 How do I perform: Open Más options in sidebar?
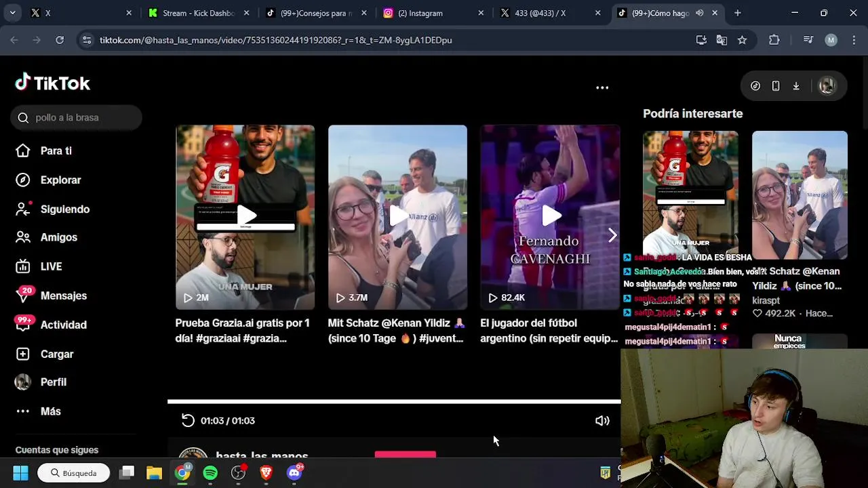38,411
